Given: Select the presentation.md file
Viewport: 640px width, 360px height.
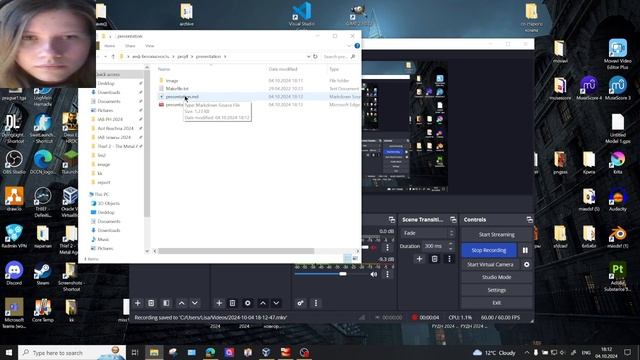Looking at the screenshot, I should 182,97.
